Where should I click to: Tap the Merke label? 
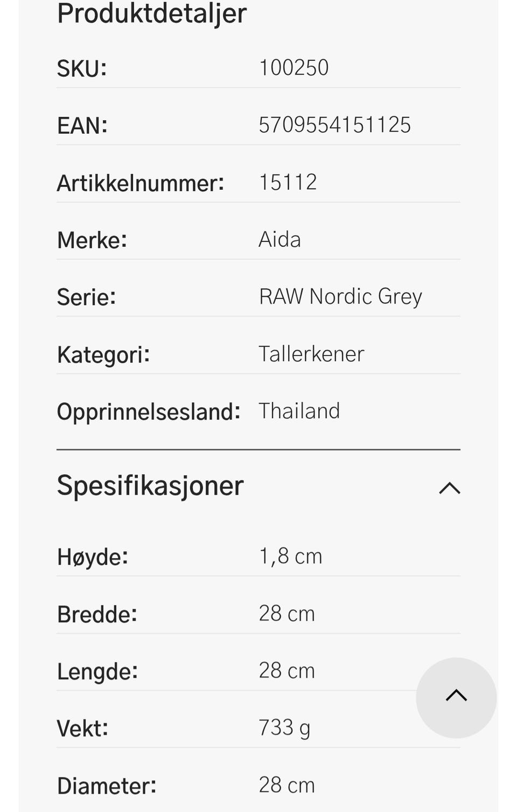point(92,240)
